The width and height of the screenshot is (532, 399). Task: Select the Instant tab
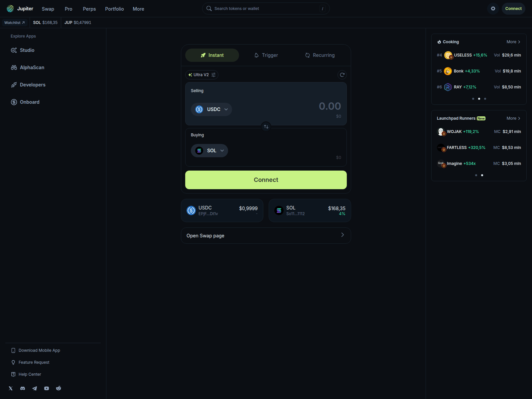point(212,55)
